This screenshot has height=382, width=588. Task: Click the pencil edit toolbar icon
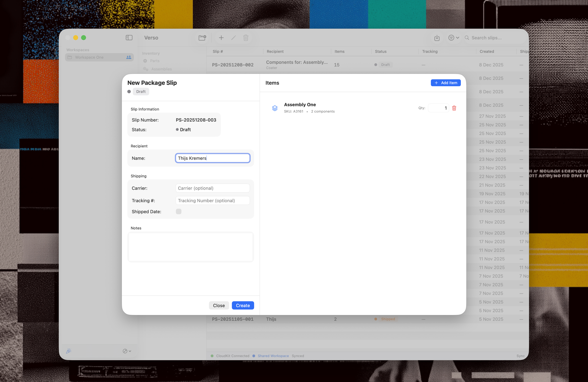coord(234,38)
